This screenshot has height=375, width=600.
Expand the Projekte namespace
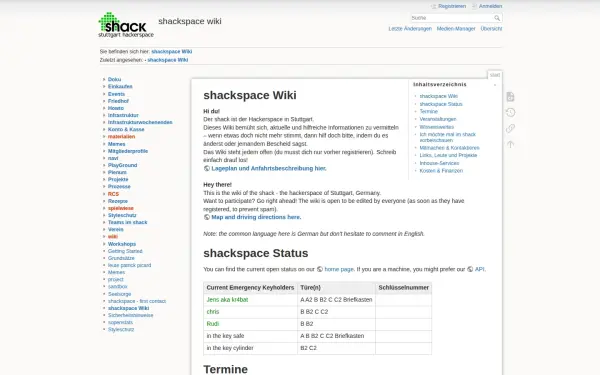point(118,179)
